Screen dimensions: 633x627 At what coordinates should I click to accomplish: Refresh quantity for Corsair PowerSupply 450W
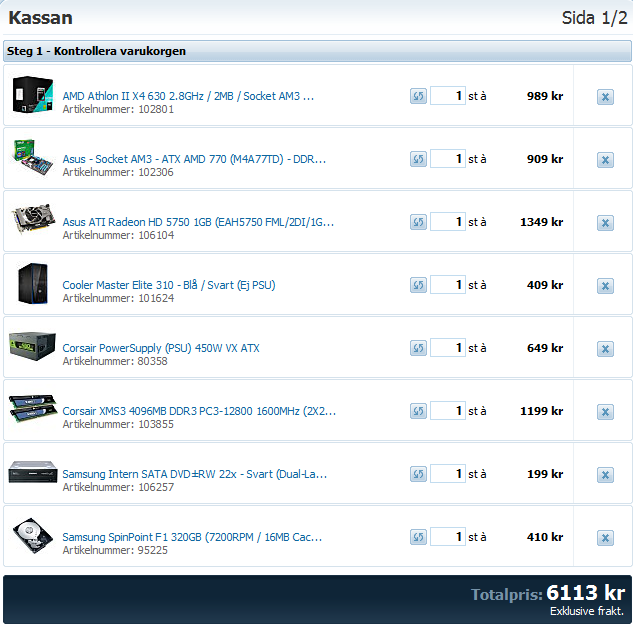(x=418, y=348)
